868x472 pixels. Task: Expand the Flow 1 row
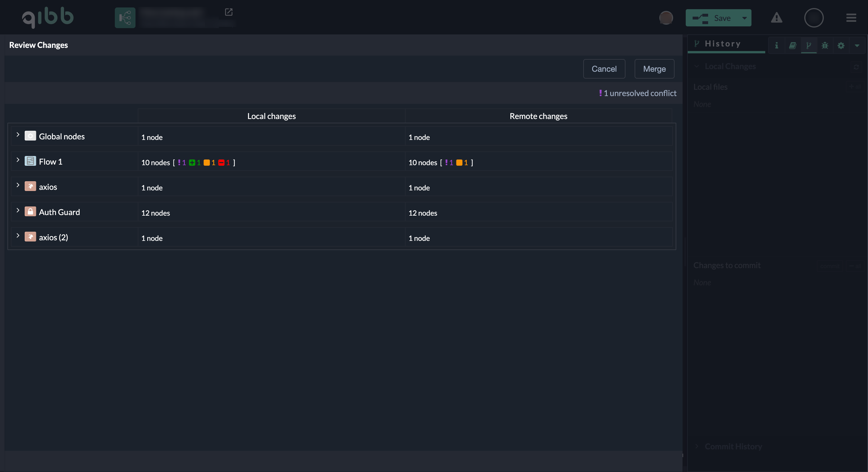click(18, 160)
